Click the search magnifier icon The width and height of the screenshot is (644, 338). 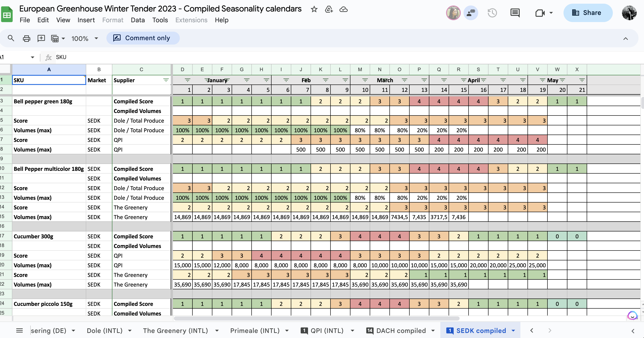[11, 38]
